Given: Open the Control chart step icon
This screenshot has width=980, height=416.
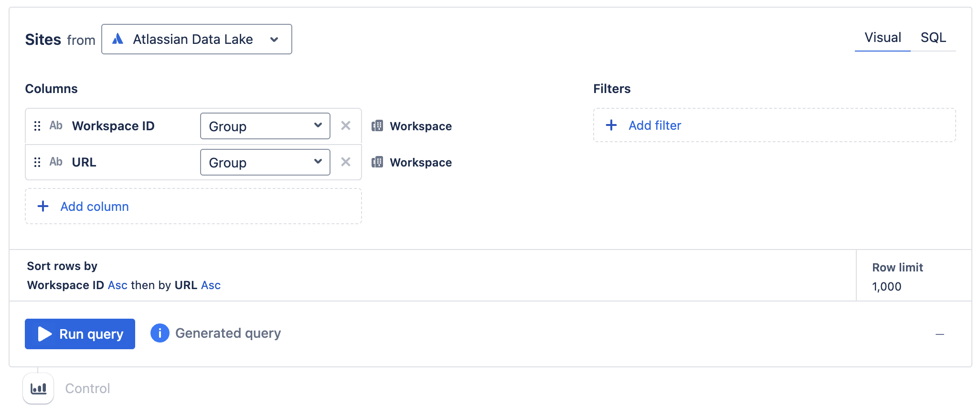Looking at the screenshot, I should click(38, 388).
